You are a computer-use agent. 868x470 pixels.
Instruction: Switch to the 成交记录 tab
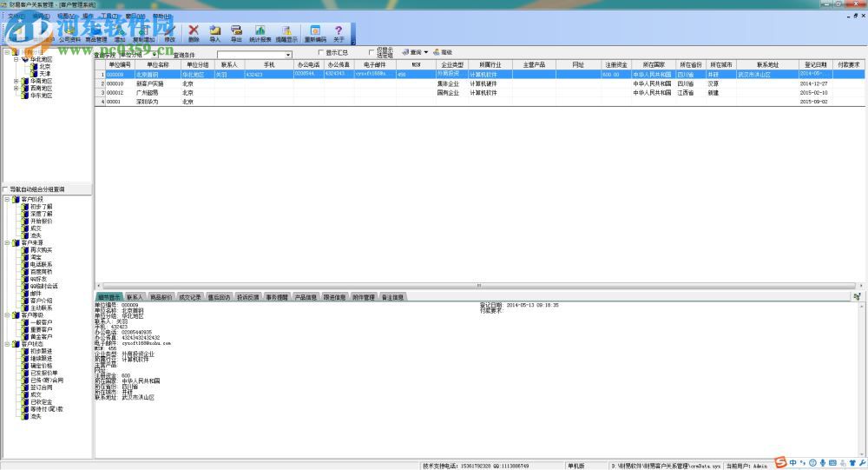(190, 298)
